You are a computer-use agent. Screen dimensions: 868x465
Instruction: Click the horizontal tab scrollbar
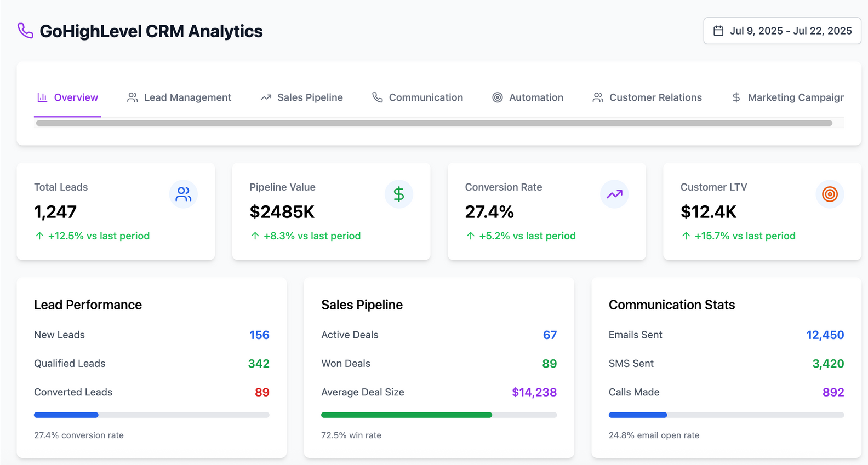pos(434,123)
